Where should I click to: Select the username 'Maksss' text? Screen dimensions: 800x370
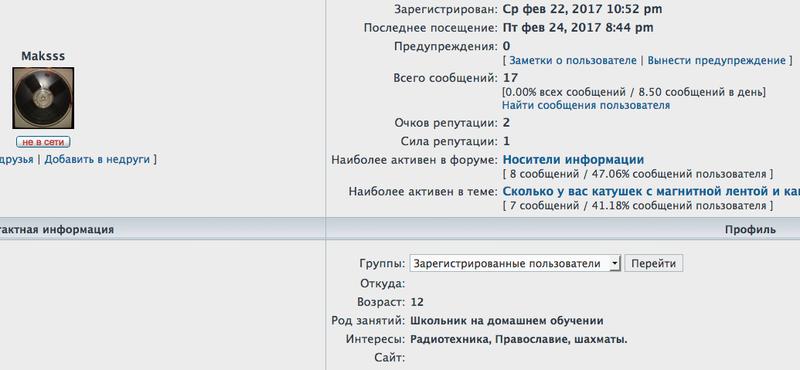click(43, 56)
